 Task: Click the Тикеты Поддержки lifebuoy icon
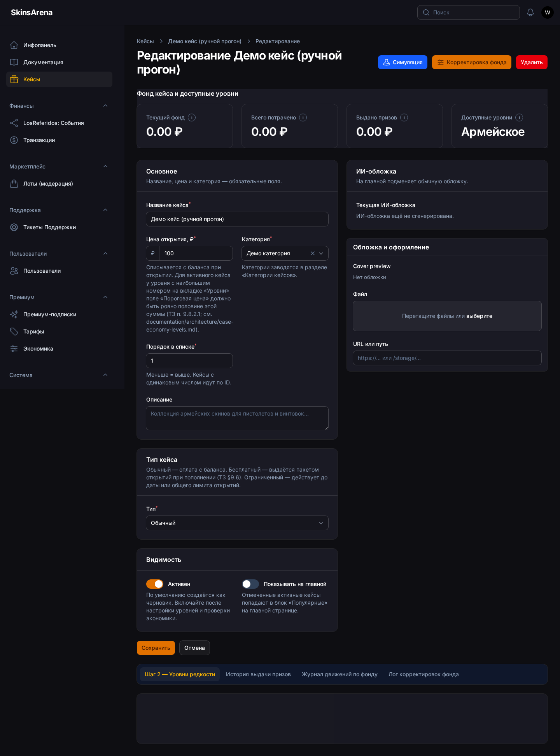(x=14, y=227)
